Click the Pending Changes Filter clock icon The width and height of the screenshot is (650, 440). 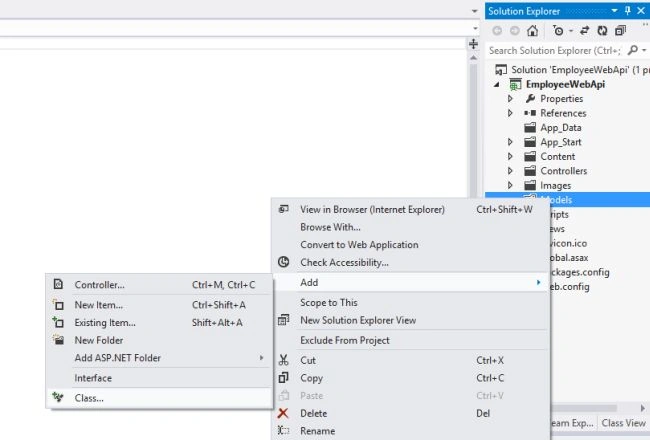click(x=558, y=30)
